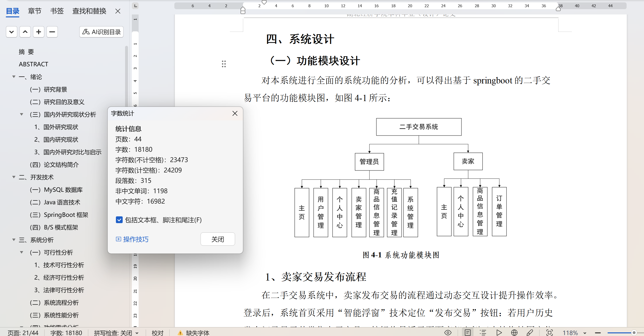
Task: Collapse the 一、绪论 tree node
Action: tap(14, 77)
